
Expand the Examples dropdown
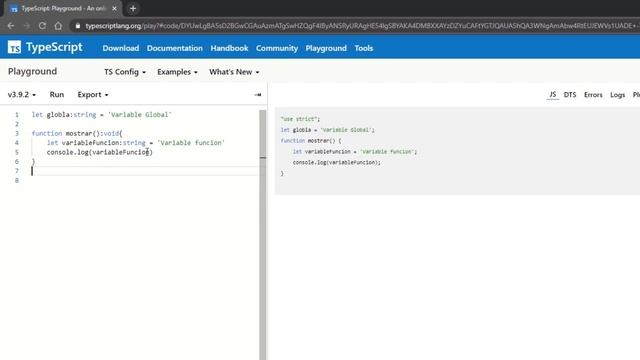coord(177,72)
